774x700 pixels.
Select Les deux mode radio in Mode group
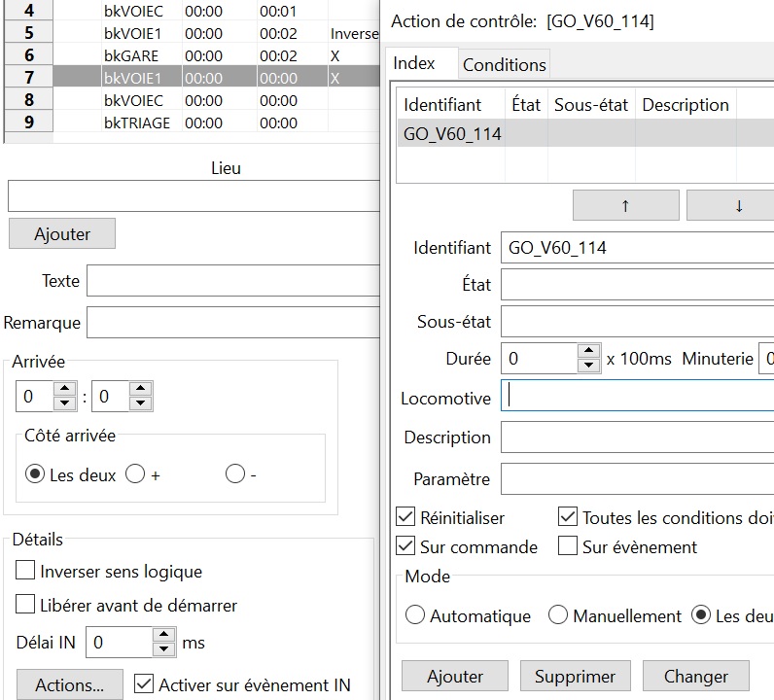pos(701,615)
